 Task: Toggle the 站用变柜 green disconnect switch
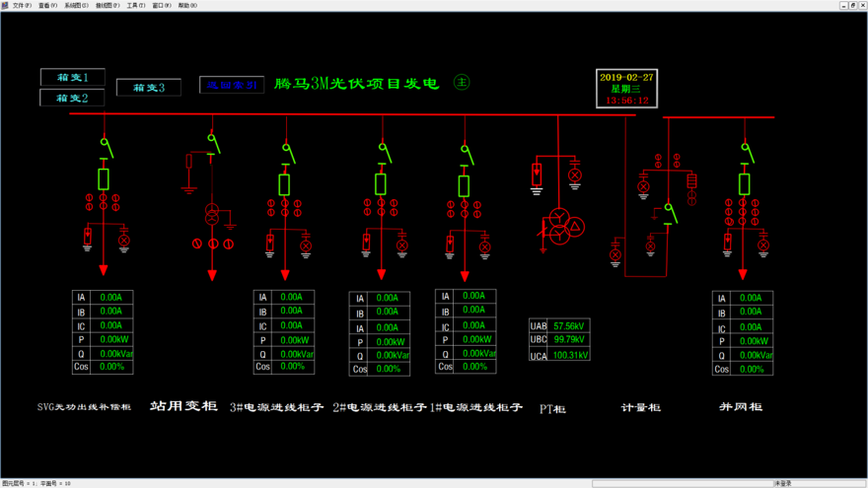coord(213,144)
